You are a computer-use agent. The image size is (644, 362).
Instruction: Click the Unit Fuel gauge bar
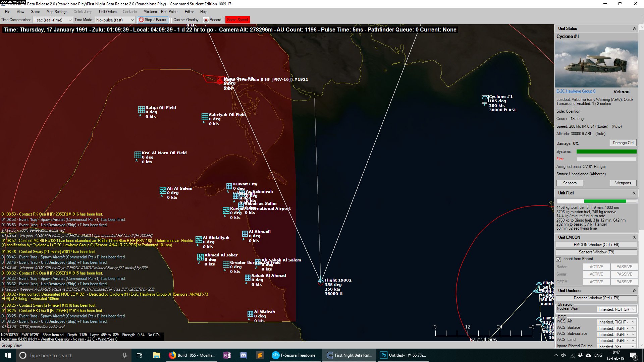(597, 201)
